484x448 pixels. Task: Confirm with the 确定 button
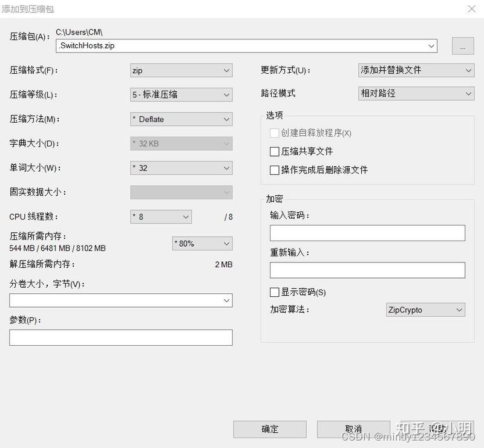[x=270, y=429]
